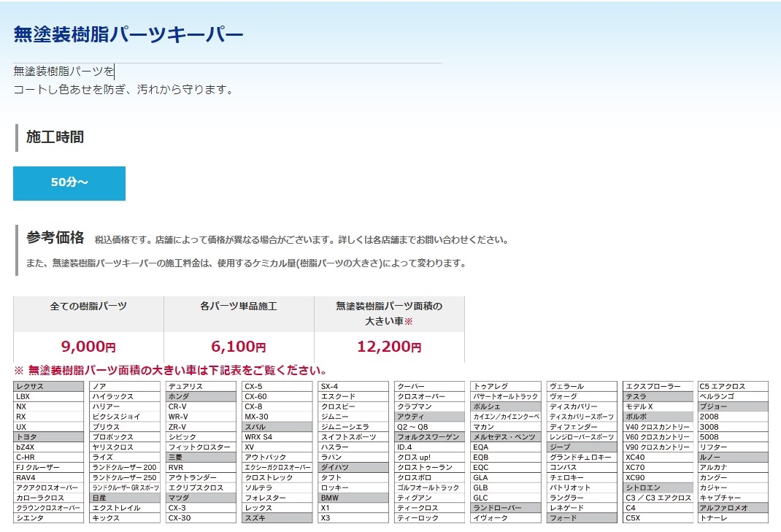Click the 参考価格 section heading

pos(55,237)
